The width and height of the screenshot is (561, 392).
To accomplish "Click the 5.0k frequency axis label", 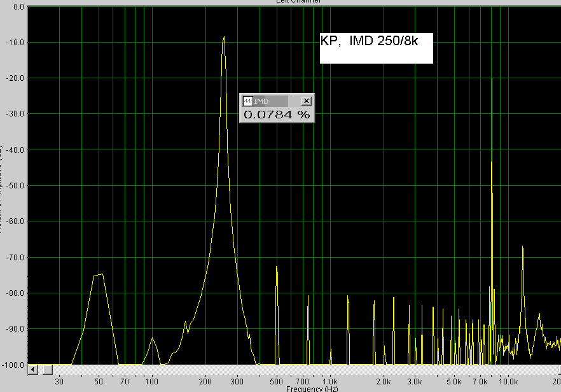I will point(454,382).
